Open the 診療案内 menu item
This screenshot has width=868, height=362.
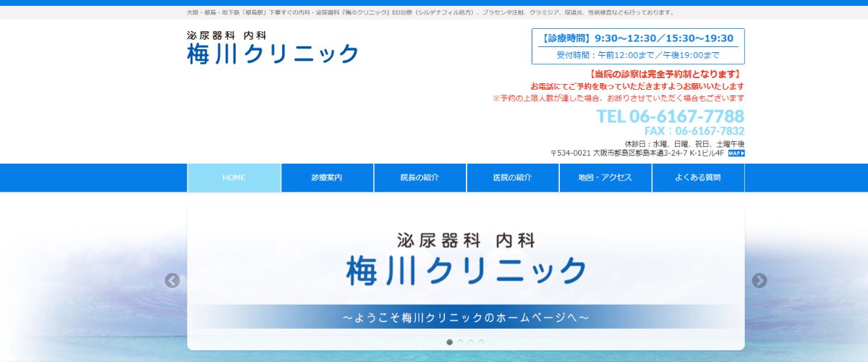pyautogui.click(x=327, y=178)
